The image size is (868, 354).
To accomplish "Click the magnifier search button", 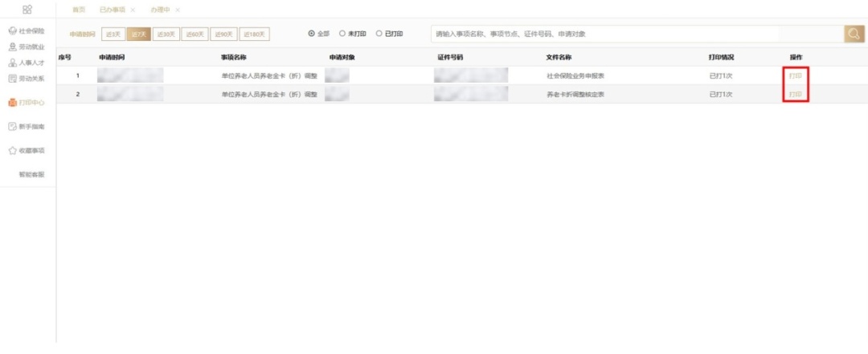I will 854,34.
